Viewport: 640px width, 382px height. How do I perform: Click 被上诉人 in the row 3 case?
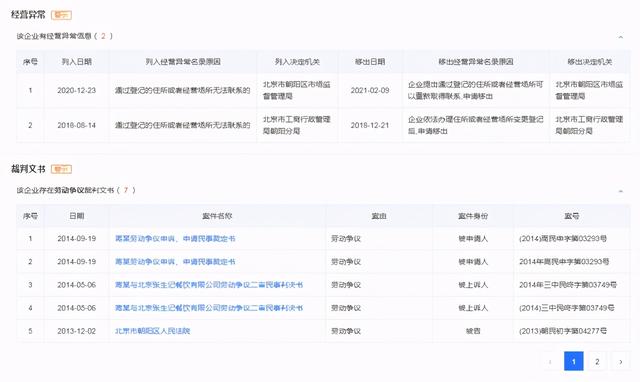[x=473, y=285]
